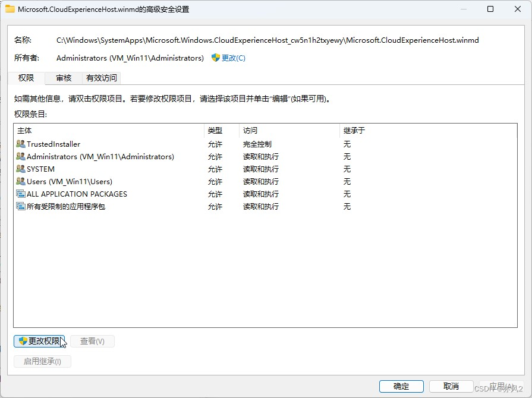The height and width of the screenshot is (398, 532).
Task: Click the 更改权限 button
Action: tap(39, 341)
